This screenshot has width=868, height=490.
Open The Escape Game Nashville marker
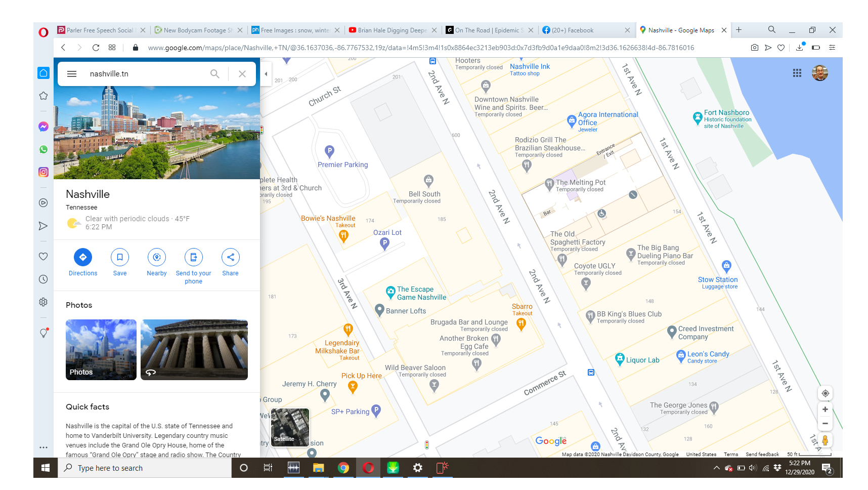(390, 292)
